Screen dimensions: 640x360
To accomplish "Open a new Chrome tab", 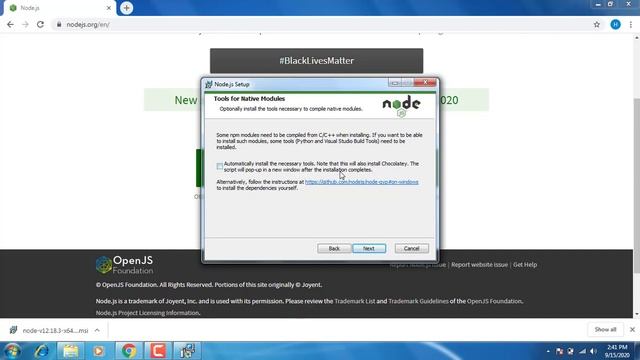I will click(127, 8).
